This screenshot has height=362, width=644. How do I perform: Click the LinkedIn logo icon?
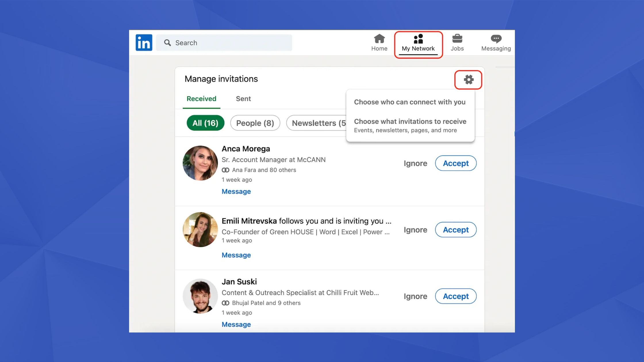coord(144,43)
